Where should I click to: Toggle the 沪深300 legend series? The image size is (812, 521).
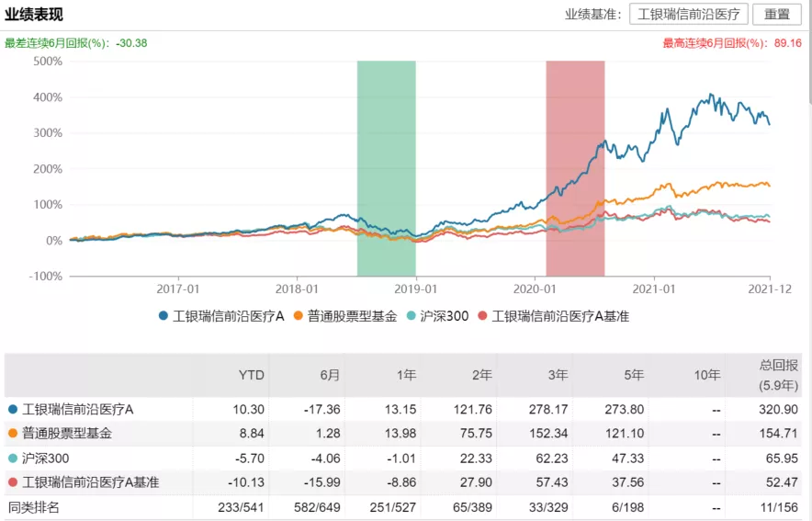coord(437,316)
